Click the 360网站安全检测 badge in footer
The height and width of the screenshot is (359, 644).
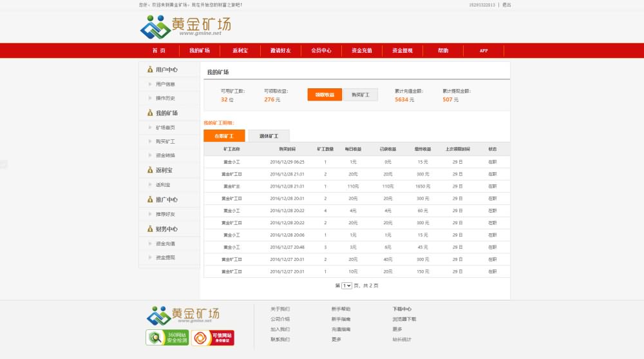[167, 338]
